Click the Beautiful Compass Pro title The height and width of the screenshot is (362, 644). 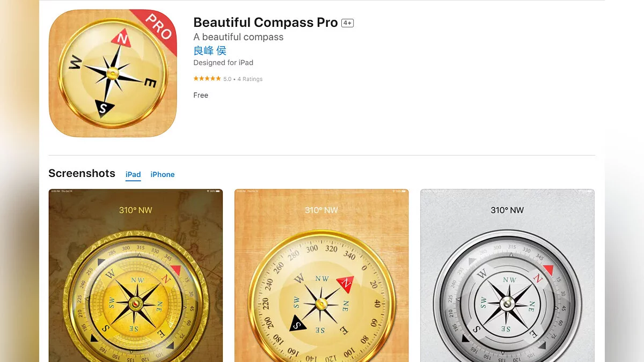266,23
